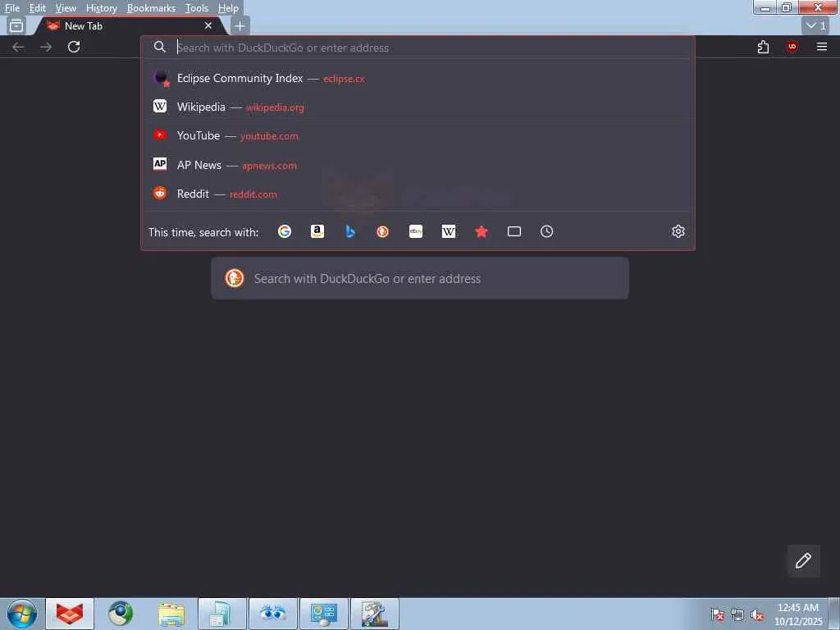The height and width of the screenshot is (630, 840).
Task: Focus the page's DuckDuckGo search box
Action: [420, 279]
